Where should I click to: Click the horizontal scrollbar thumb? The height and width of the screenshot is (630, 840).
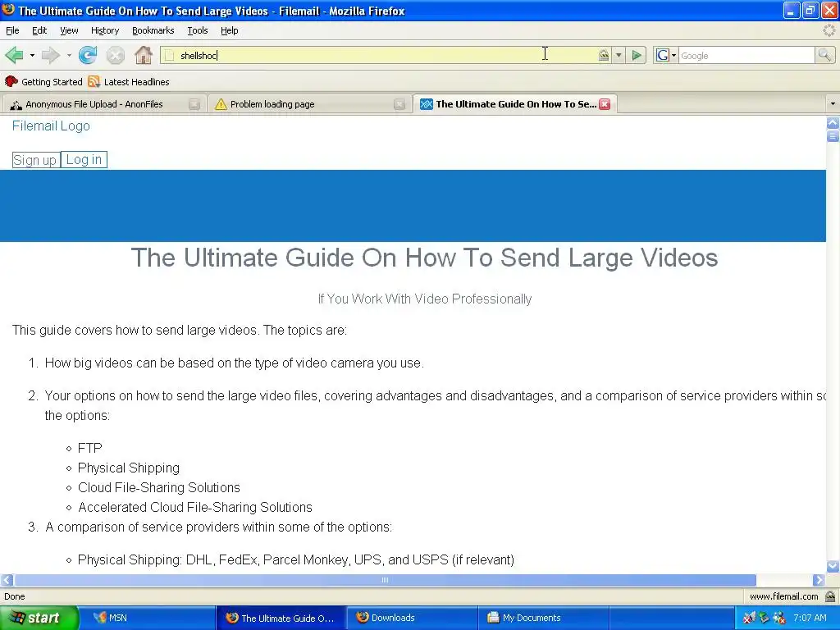pos(385,580)
